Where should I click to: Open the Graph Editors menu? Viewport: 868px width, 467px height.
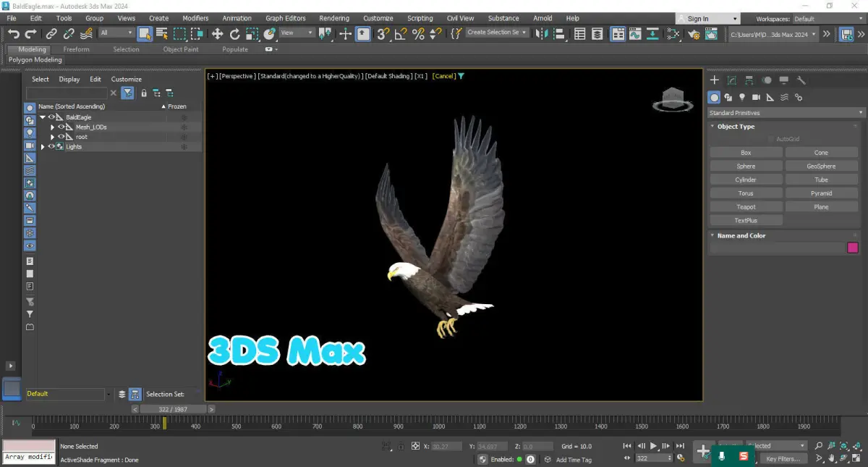tap(286, 18)
